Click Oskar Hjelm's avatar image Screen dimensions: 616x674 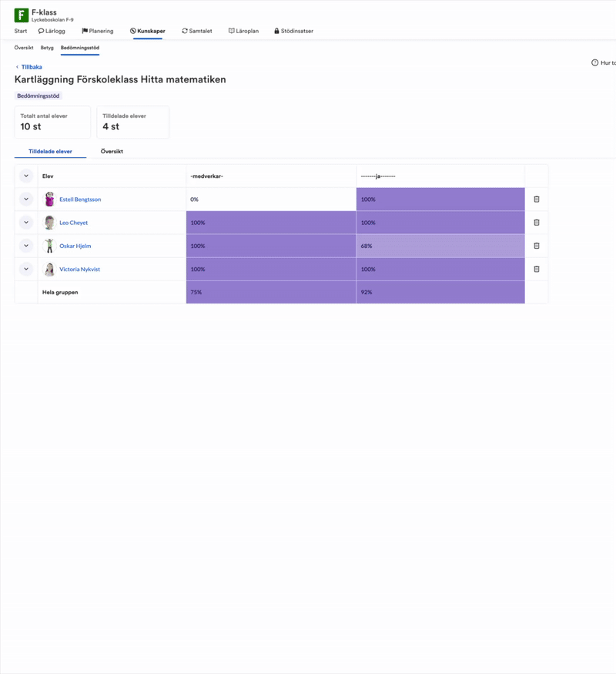[x=50, y=246]
